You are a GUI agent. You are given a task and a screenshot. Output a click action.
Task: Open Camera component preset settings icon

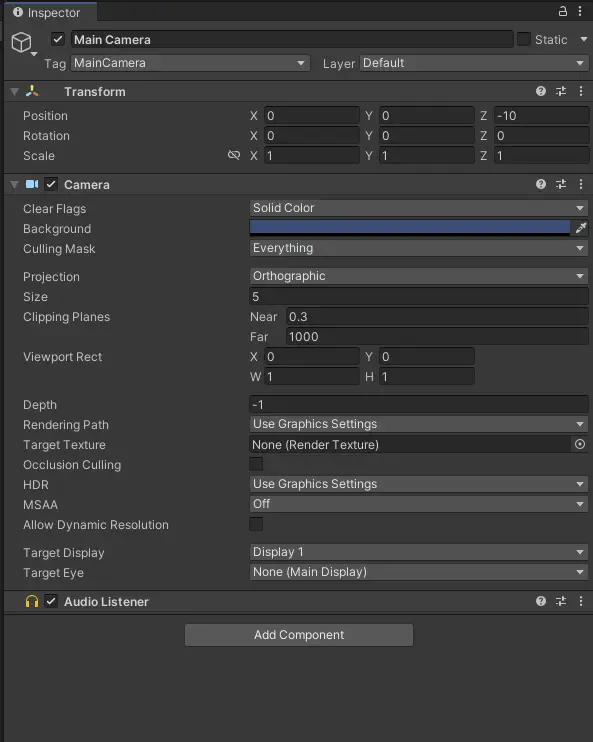point(561,185)
